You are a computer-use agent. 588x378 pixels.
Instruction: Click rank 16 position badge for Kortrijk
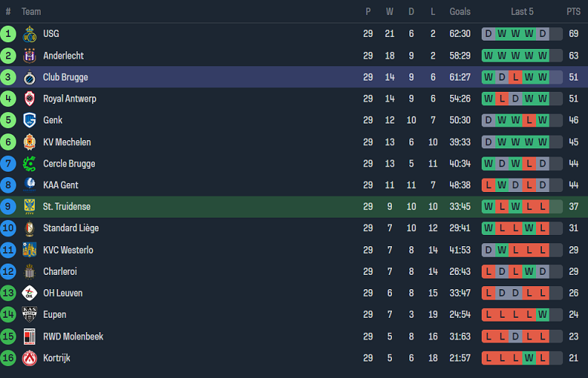pos(8,358)
